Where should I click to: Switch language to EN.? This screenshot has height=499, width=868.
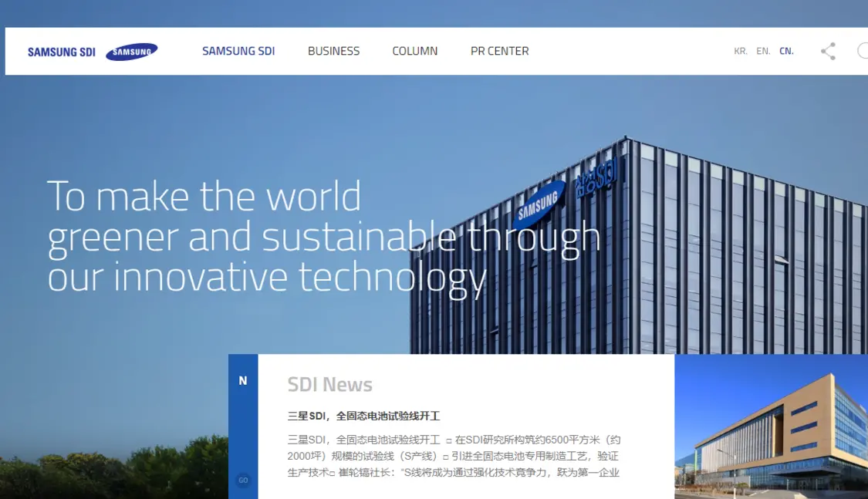[x=763, y=51]
